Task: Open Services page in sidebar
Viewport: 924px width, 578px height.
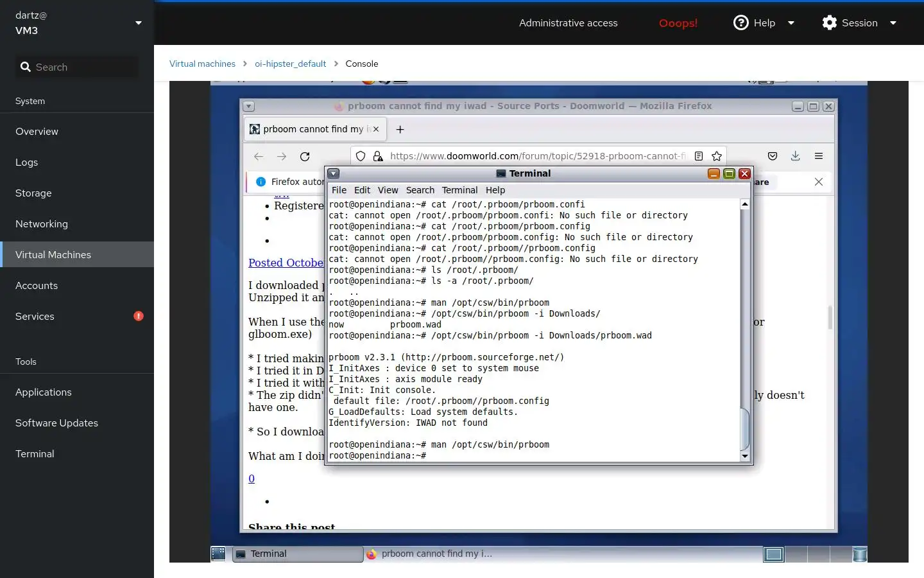Action: tap(77, 316)
